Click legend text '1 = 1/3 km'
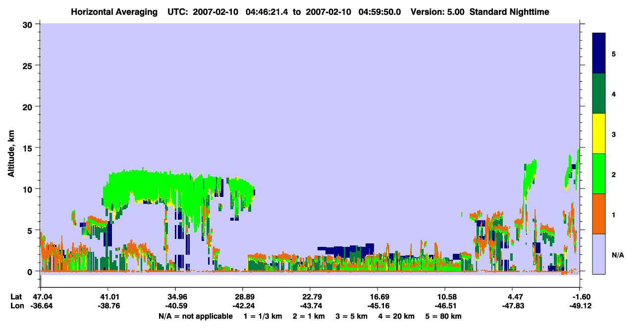The image size is (644, 330). click(x=263, y=316)
